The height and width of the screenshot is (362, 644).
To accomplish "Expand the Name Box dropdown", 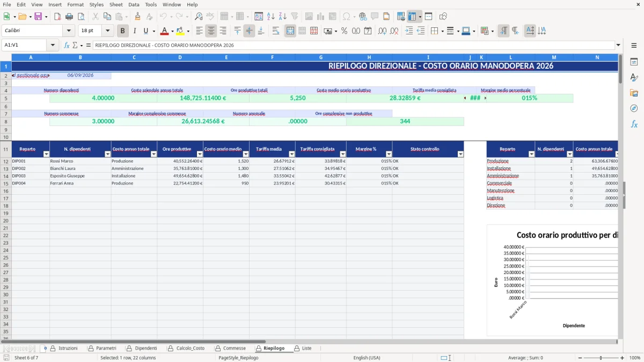I will 53,45.
